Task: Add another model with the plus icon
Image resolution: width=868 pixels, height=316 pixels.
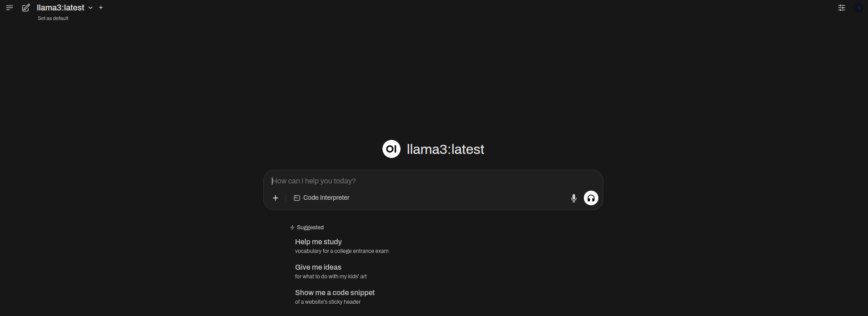Action: point(101,8)
